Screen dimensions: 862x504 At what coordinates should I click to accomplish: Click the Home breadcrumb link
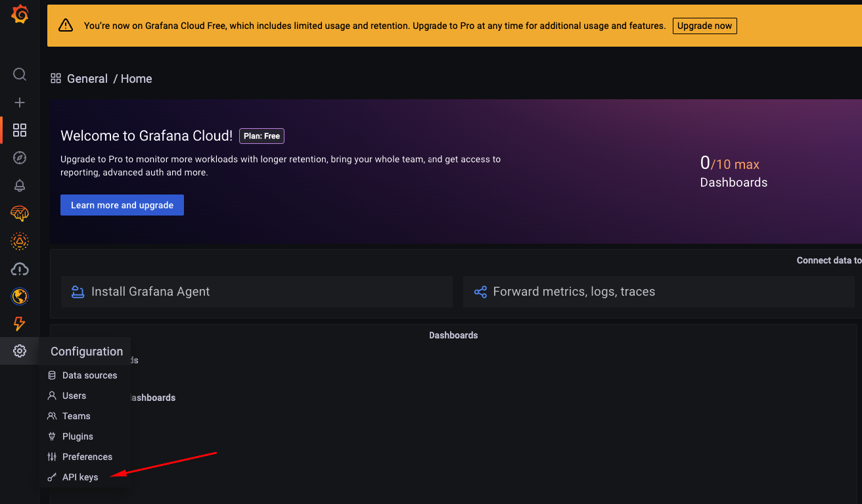point(136,79)
